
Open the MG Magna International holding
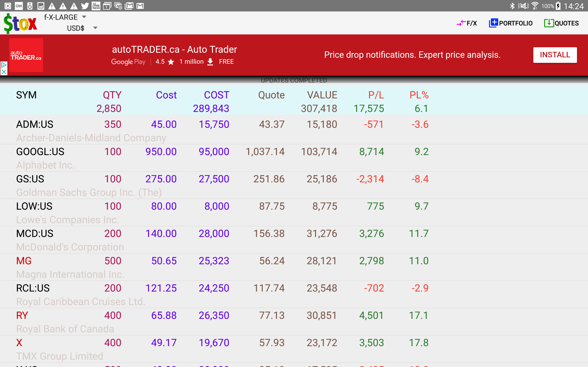tap(24, 261)
